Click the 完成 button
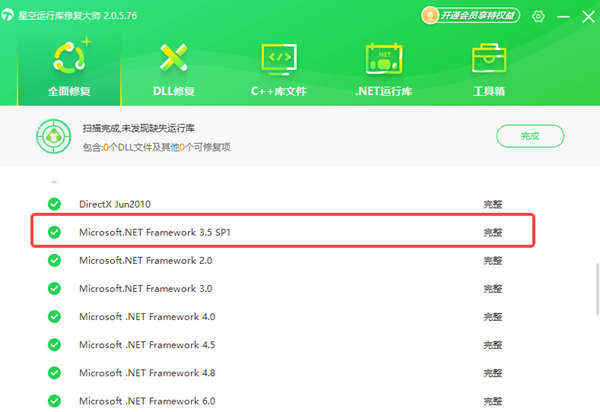 pos(530,136)
